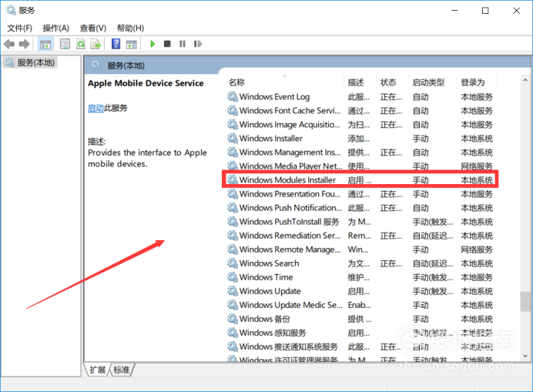Select Windows Media Player Network row
The height and width of the screenshot is (392, 533).
[360, 166]
